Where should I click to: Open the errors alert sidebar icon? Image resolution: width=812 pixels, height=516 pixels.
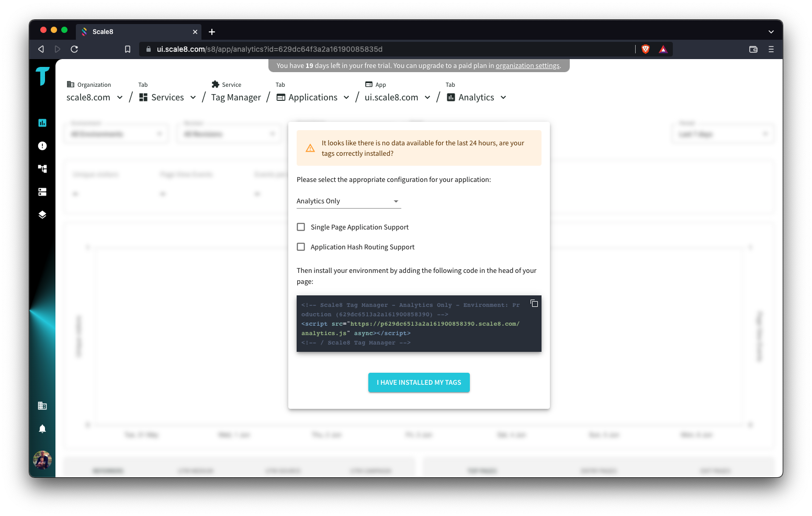click(x=42, y=146)
